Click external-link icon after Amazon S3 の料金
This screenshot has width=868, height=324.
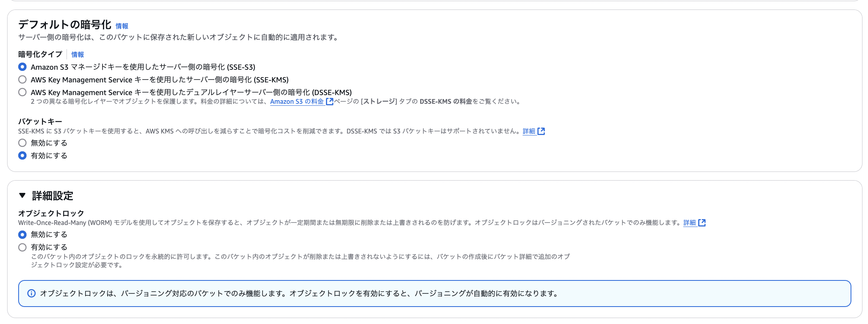[x=329, y=102]
